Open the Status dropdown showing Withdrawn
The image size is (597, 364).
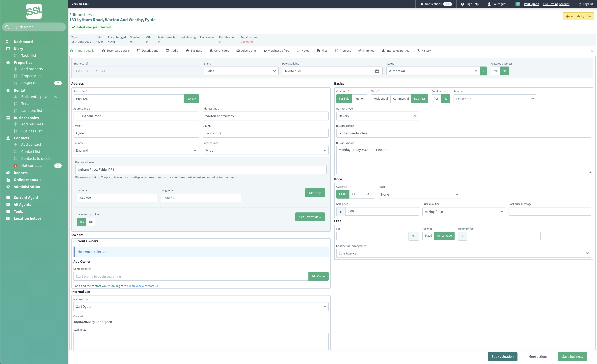pyautogui.click(x=433, y=71)
